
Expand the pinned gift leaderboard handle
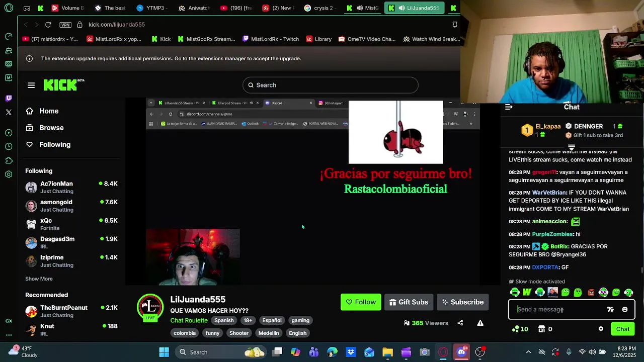(572, 147)
